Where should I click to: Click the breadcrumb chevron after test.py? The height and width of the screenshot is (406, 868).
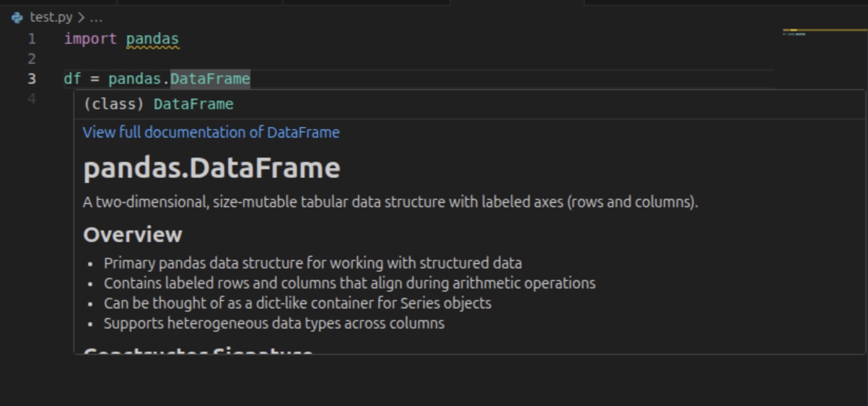pos(81,17)
